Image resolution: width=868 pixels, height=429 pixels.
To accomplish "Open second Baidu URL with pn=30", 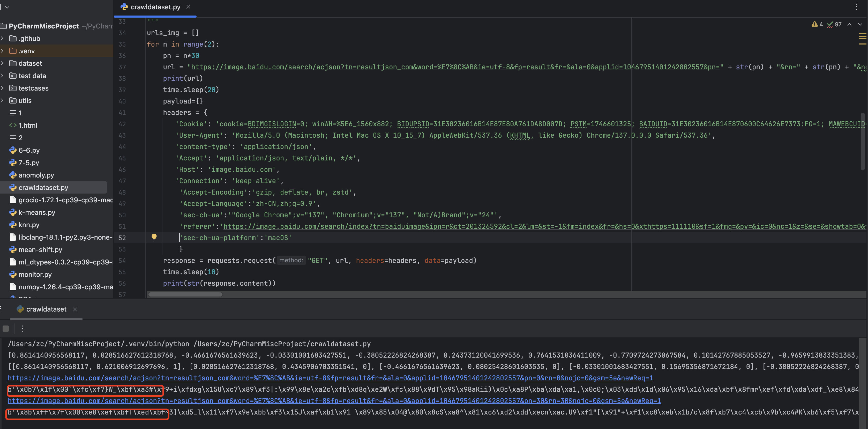I will click(334, 401).
